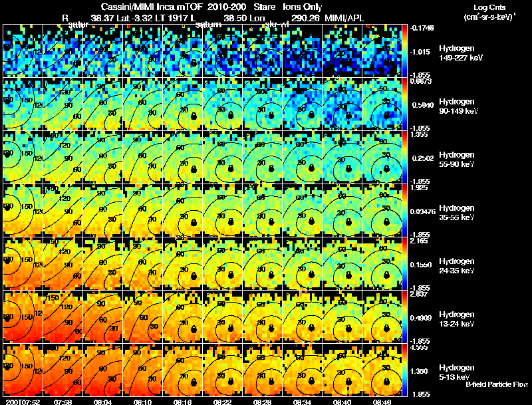Click the 'Cassini/MIMI Inca mTOF' title text
532x405 pixels.
pos(152,7)
